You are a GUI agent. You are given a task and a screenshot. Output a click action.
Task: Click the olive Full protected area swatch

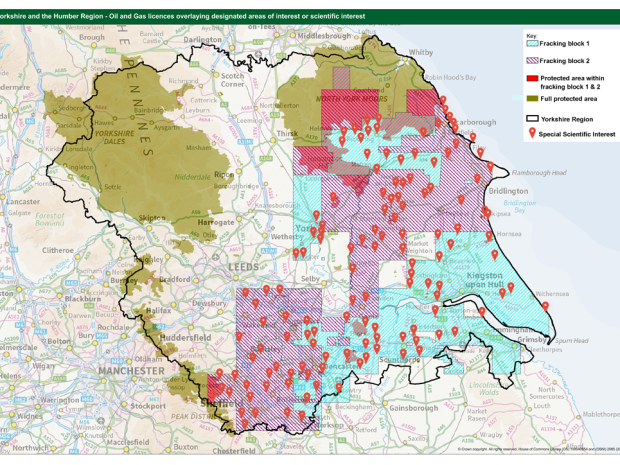tap(532, 99)
